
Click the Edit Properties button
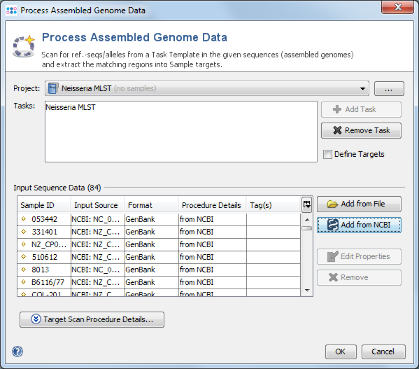tap(359, 256)
